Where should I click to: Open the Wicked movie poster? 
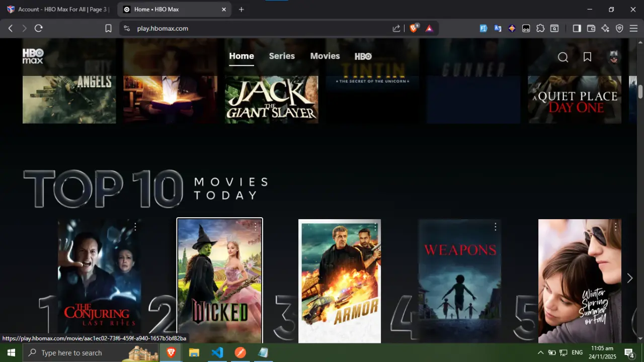pyautogui.click(x=220, y=281)
